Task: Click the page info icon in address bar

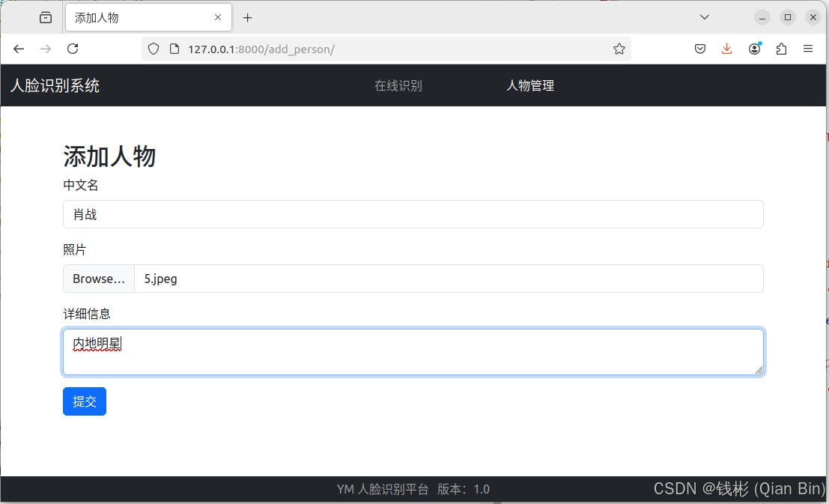Action: [174, 49]
